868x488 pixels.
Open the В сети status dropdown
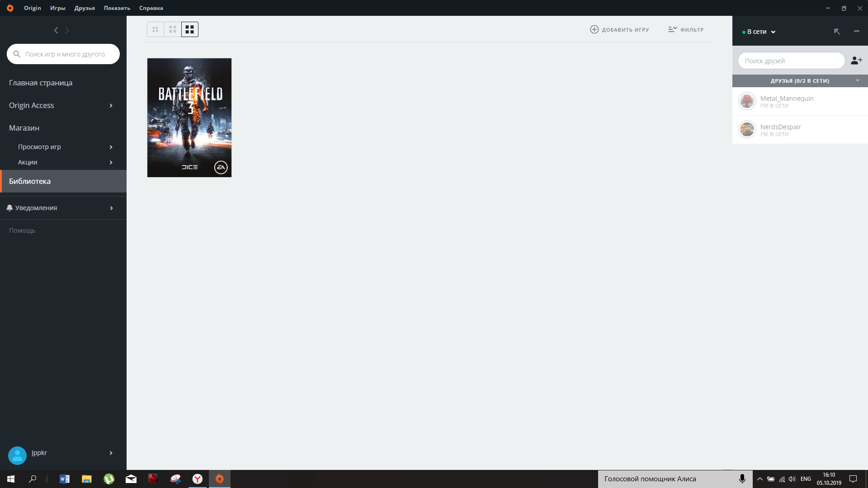(x=759, y=32)
